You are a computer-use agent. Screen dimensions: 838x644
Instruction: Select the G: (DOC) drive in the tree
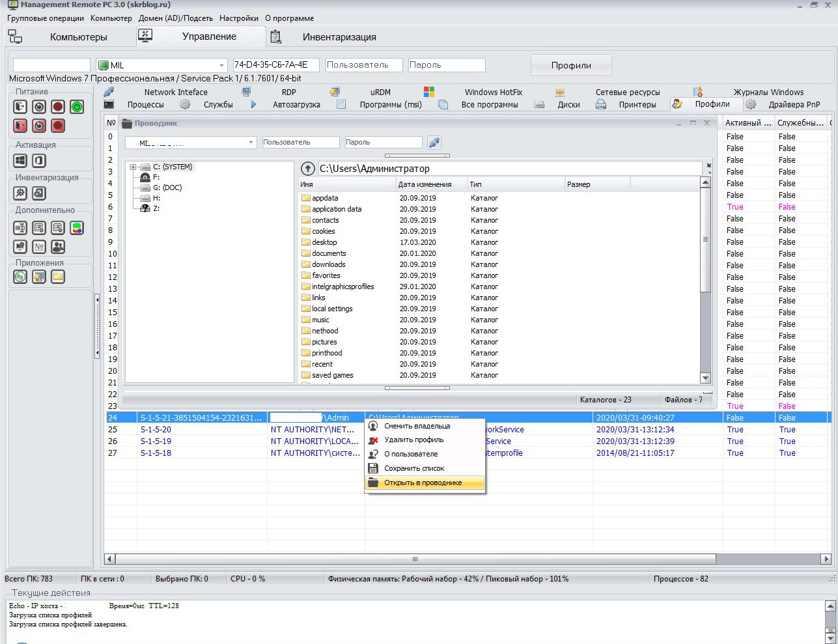tap(167, 188)
